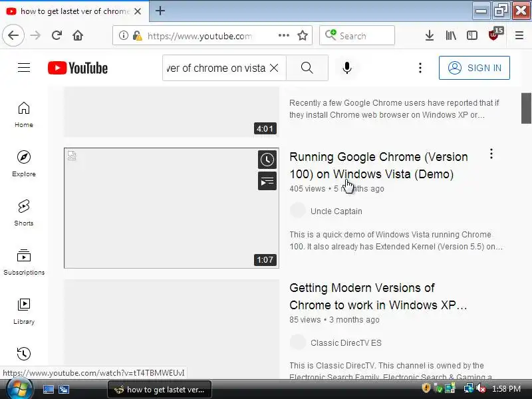
Task: Click Uncle Captain channel avatar
Action: (x=297, y=211)
